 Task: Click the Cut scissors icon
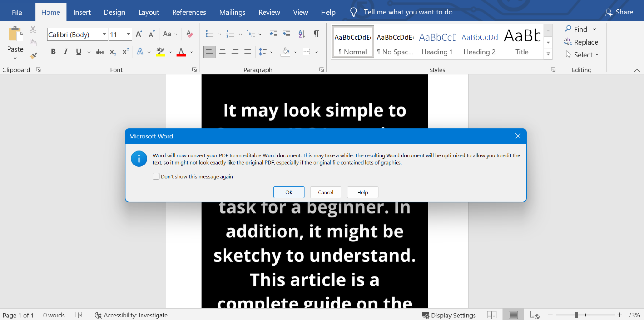[33, 30]
